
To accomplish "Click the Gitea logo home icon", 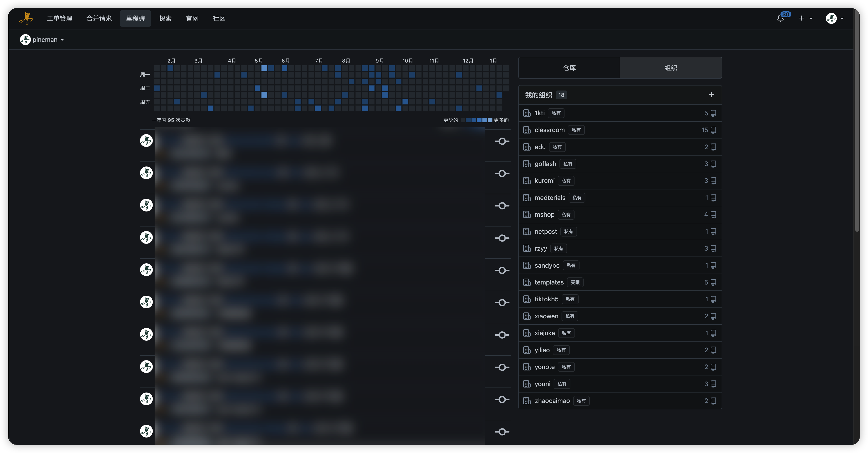I will (26, 19).
